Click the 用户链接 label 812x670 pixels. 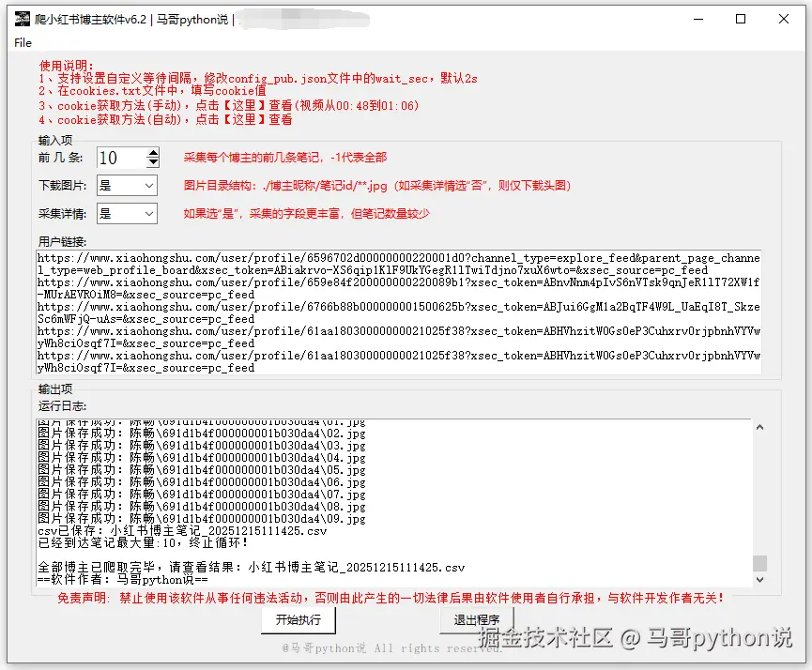point(62,242)
